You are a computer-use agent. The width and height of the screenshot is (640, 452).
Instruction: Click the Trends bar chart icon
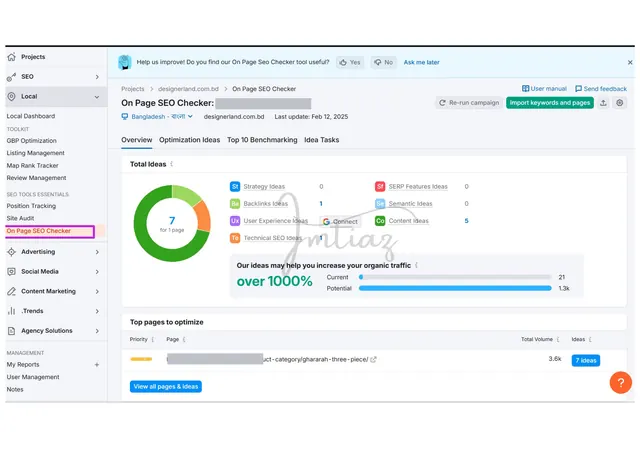(x=11, y=311)
